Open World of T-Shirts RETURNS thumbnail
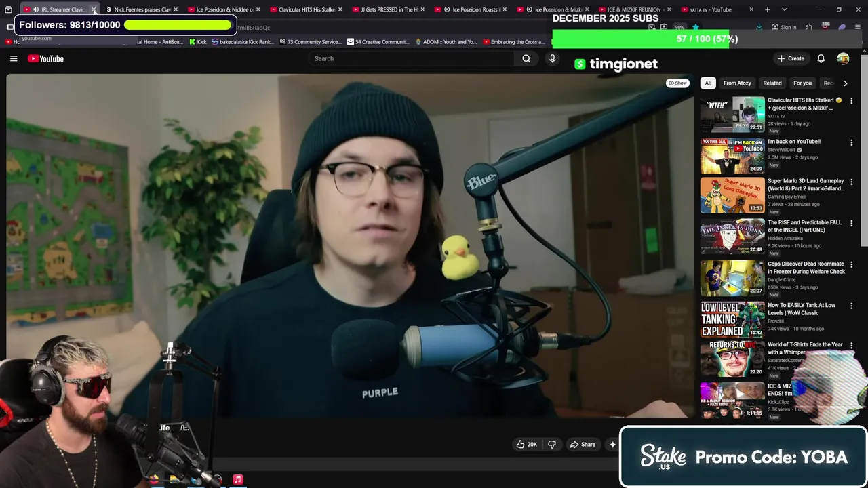The width and height of the screenshot is (868, 488). pyautogui.click(x=732, y=359)
